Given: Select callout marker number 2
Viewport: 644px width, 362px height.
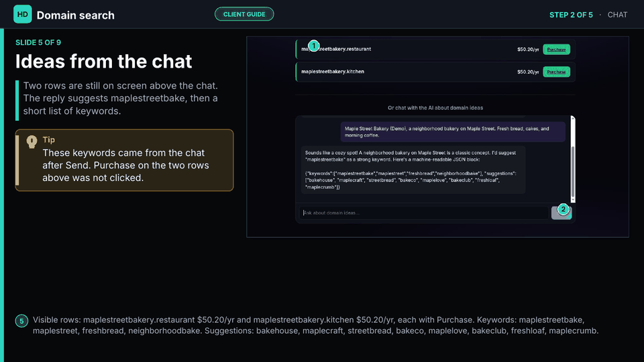Looking at the screenshot, I should [563, 209].
